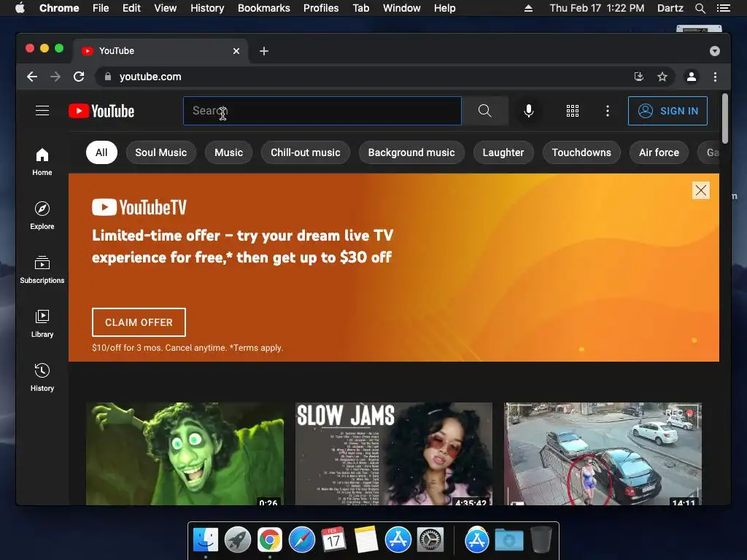Open the History menu in menu bar
The image size is (747, 560).
point(207,8)
